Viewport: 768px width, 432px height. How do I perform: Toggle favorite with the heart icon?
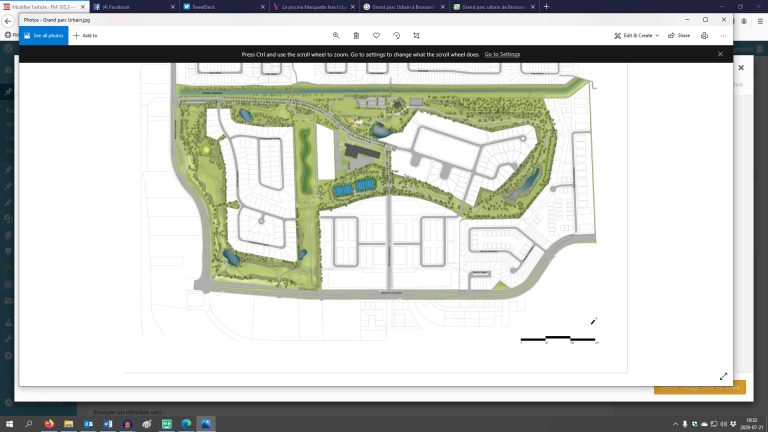point(376,35)
